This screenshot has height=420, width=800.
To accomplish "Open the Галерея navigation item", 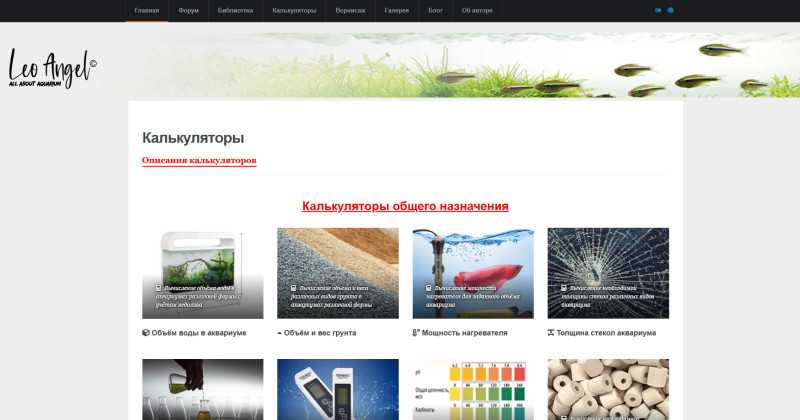I will (x=396, y=10).
